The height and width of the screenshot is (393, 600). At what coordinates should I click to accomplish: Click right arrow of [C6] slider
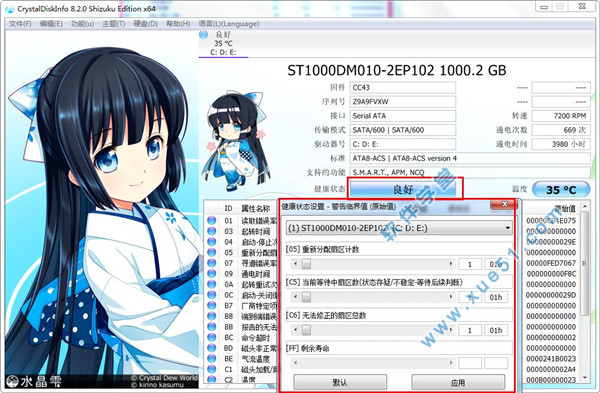click(x=451, y=330)
